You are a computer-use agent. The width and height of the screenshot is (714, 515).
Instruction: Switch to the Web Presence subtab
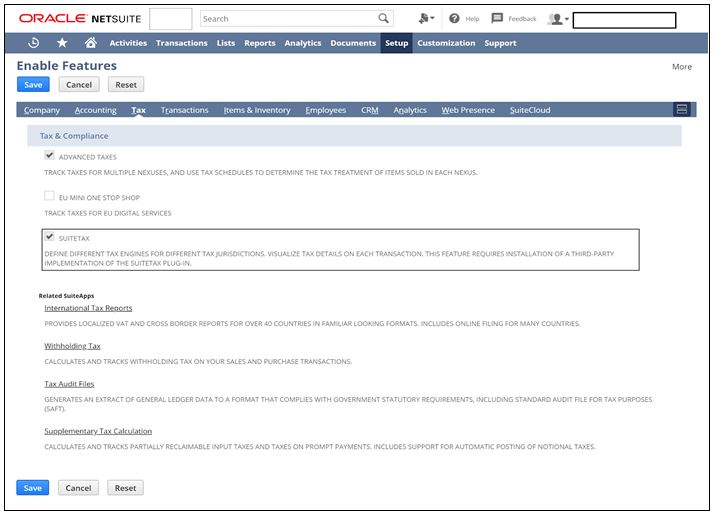tap(468, 110)
